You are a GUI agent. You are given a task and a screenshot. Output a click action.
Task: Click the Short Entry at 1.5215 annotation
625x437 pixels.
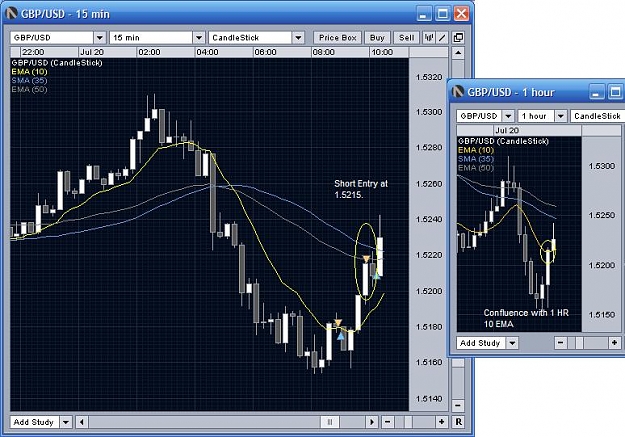(x=361, y=189)
